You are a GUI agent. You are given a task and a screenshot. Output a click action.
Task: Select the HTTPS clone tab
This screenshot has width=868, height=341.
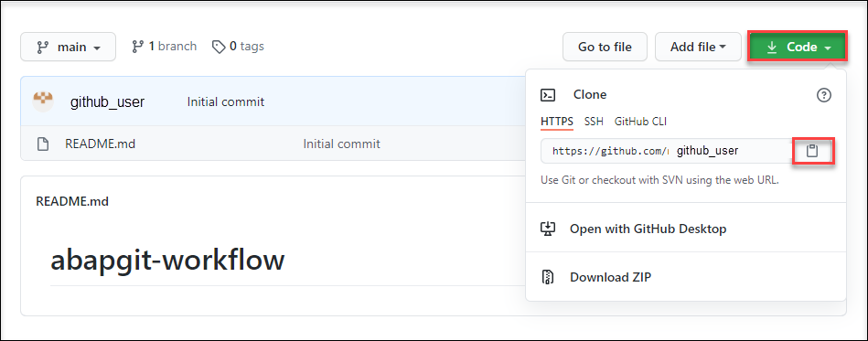click(x=557, y=122)
